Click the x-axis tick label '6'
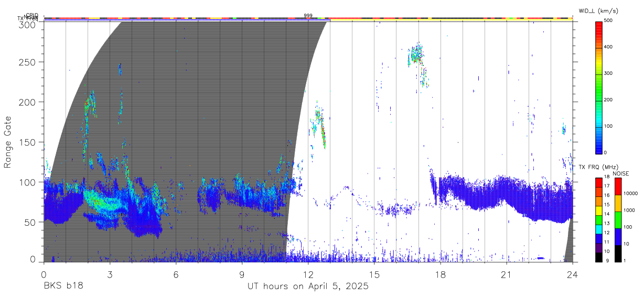This screenshot has width=644, height=297. 176,274
